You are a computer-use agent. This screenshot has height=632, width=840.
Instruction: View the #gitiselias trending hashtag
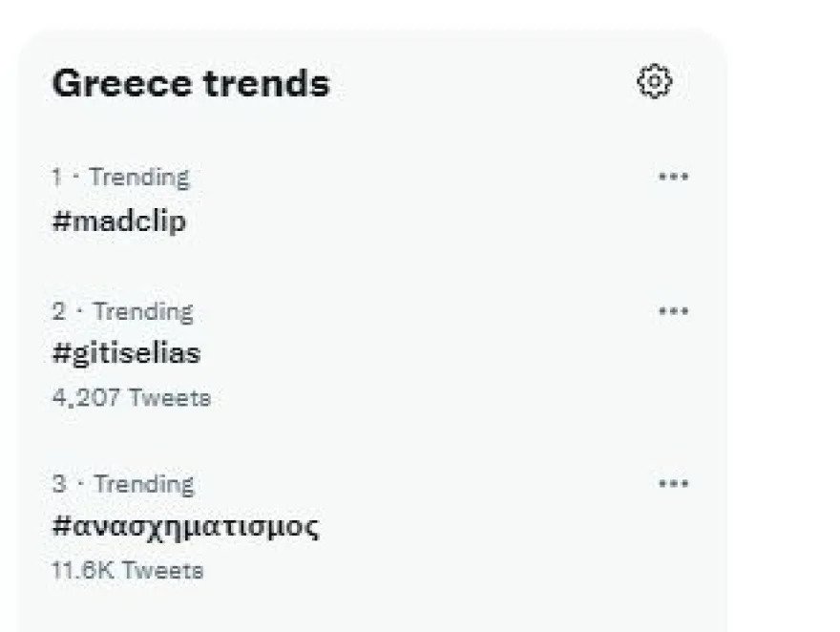[x=126, y=353]
